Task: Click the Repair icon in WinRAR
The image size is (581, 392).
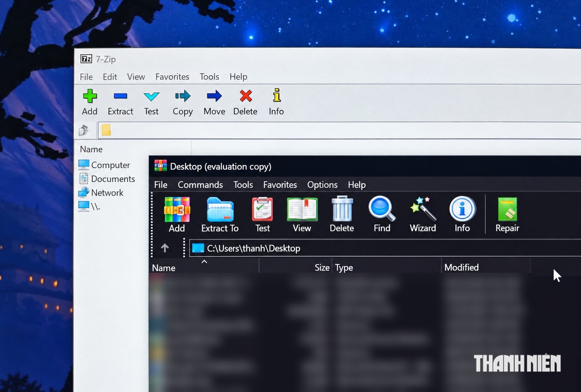Action: pos(507,209)
